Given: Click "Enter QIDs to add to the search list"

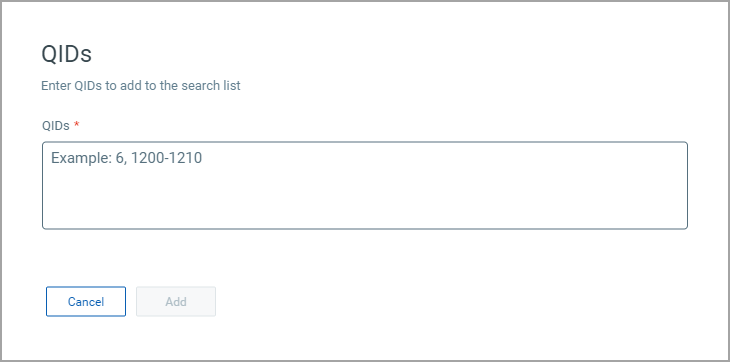Looking at the screenshot, I should pyautogui.click(x=141, y=86).
